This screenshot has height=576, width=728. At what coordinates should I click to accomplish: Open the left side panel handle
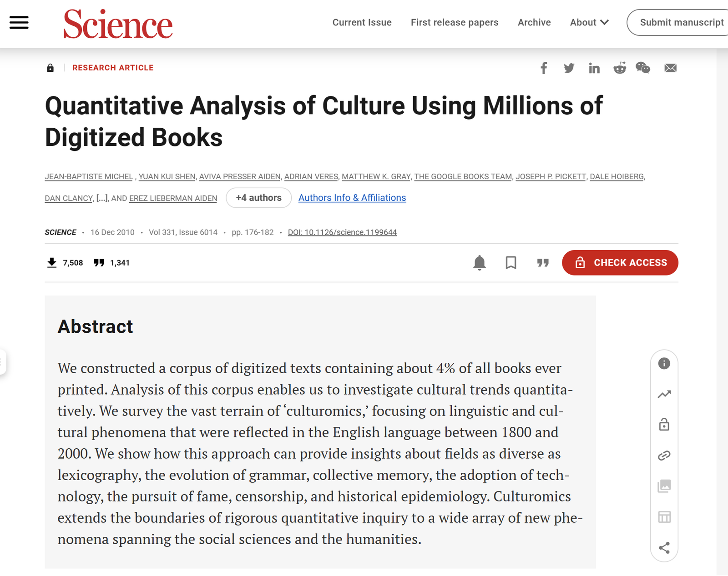click(x=2, y=362)
